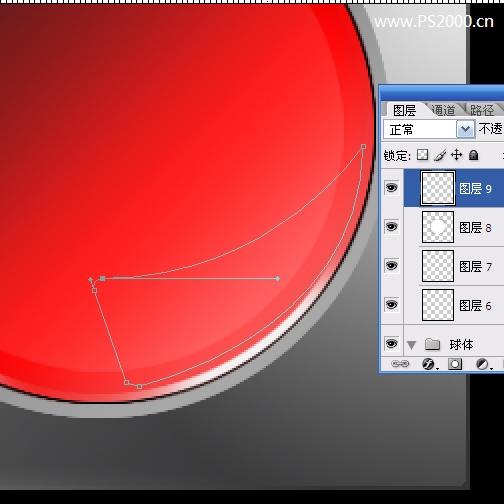Screen dimensions: 504x504
Task: Open layer style fx menu
Action: pos(429,364)
